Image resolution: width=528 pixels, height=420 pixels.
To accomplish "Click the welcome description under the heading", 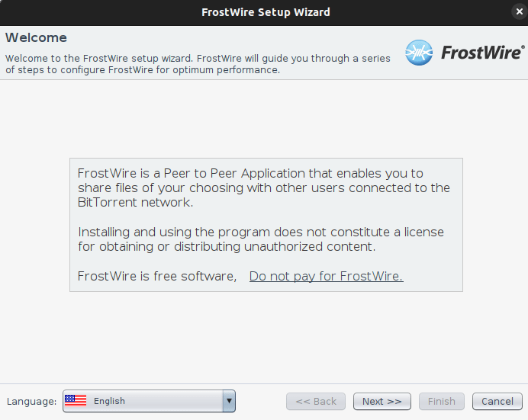I will pos(198,64).
